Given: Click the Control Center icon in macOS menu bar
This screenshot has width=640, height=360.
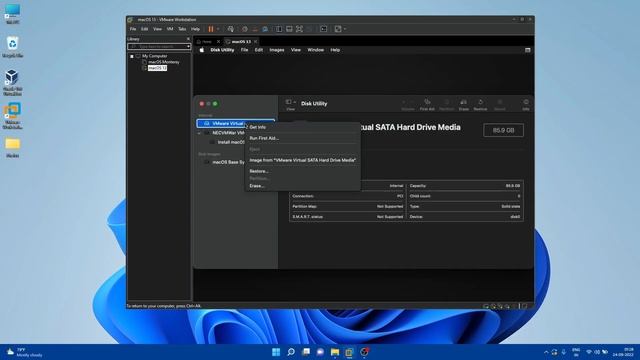Looking at the screenshot, I should (x=527, y=50).
